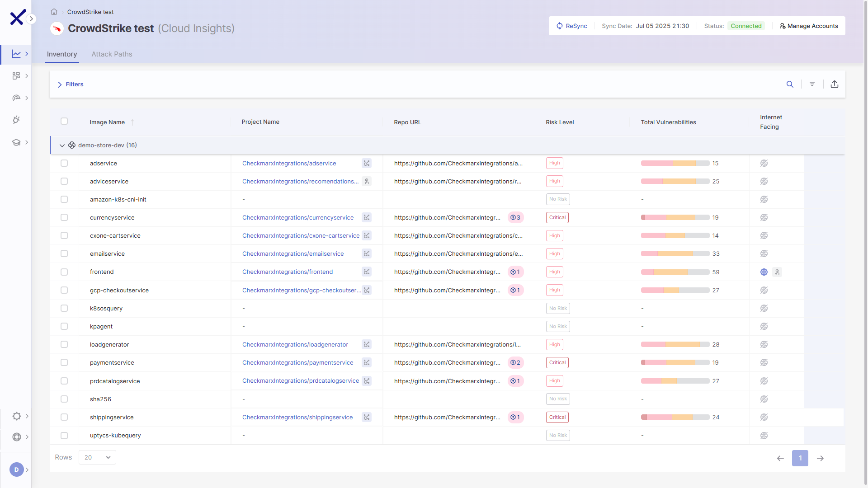The width and height of the screenshot is (868, 488).
Task: Click the ReSync button
Action: tap(572, 26)
